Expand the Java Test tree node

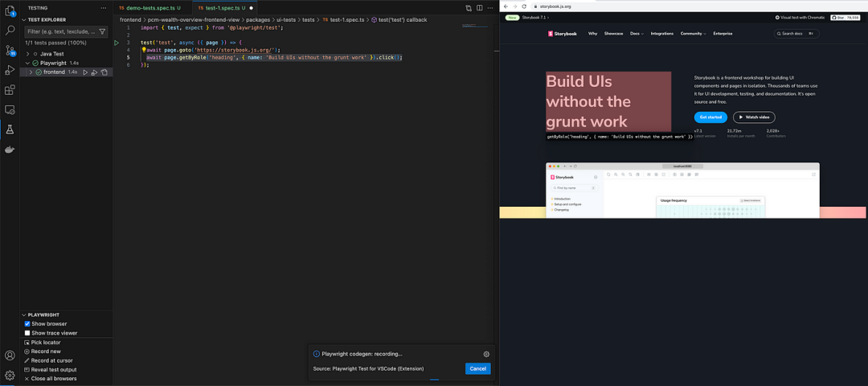tap(28, 54)
